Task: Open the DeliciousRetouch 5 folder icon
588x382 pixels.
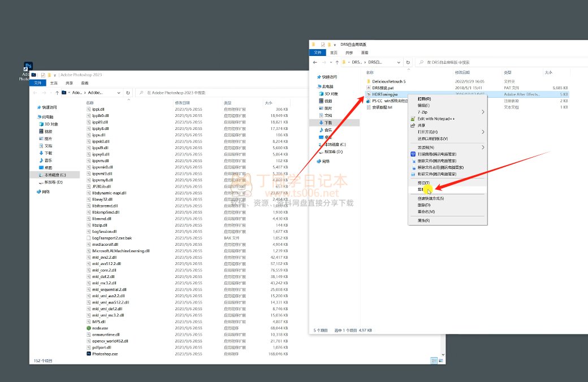Action: 368,81
